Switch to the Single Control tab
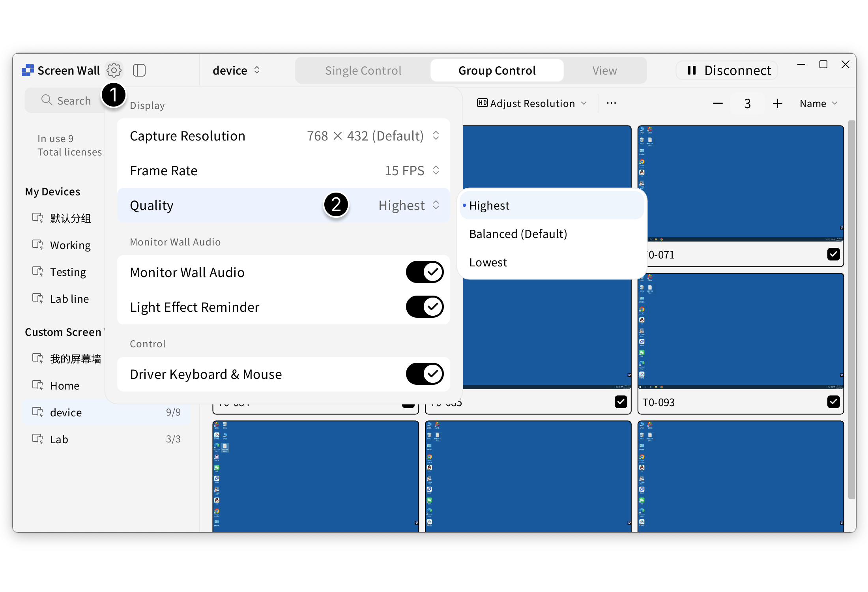 tap(363, 70)
